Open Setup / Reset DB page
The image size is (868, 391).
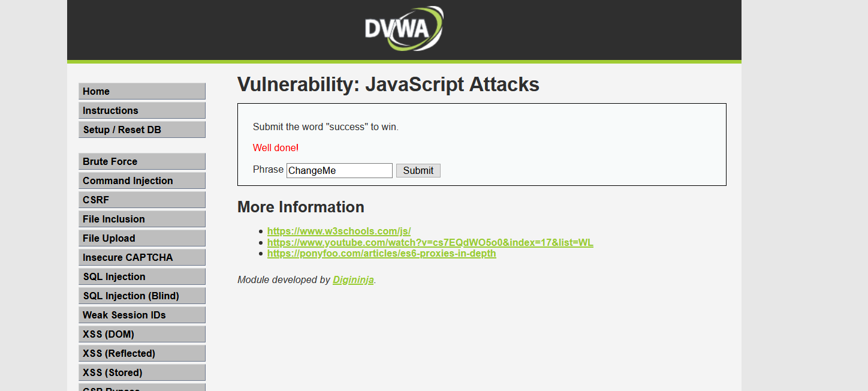tap(141, 130)
